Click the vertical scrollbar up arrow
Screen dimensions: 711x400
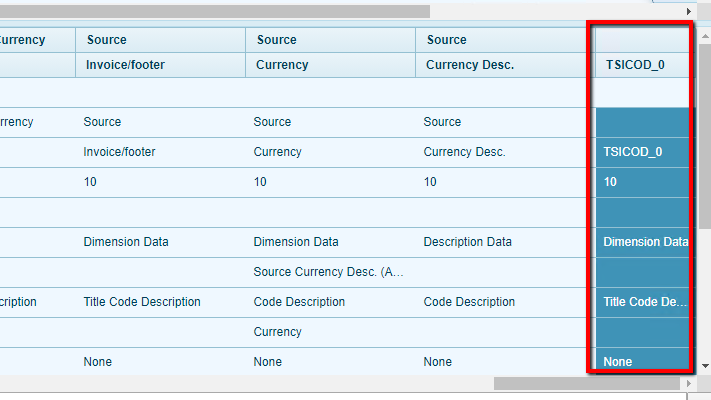[704, 32]
